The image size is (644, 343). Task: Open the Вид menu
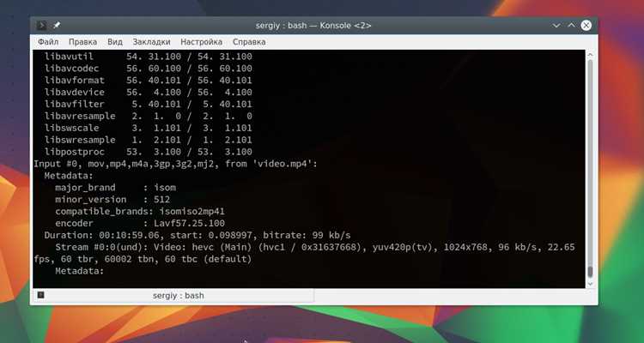click(x=115, y=42)
